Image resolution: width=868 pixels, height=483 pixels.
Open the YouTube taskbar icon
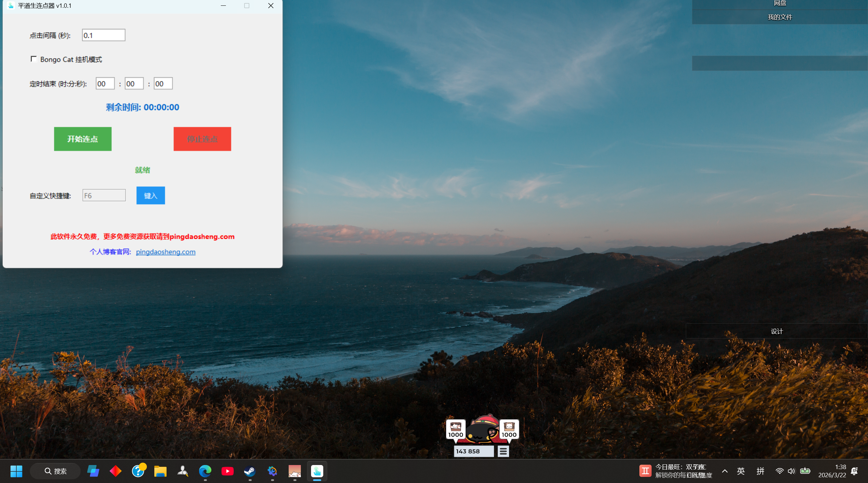227,471
